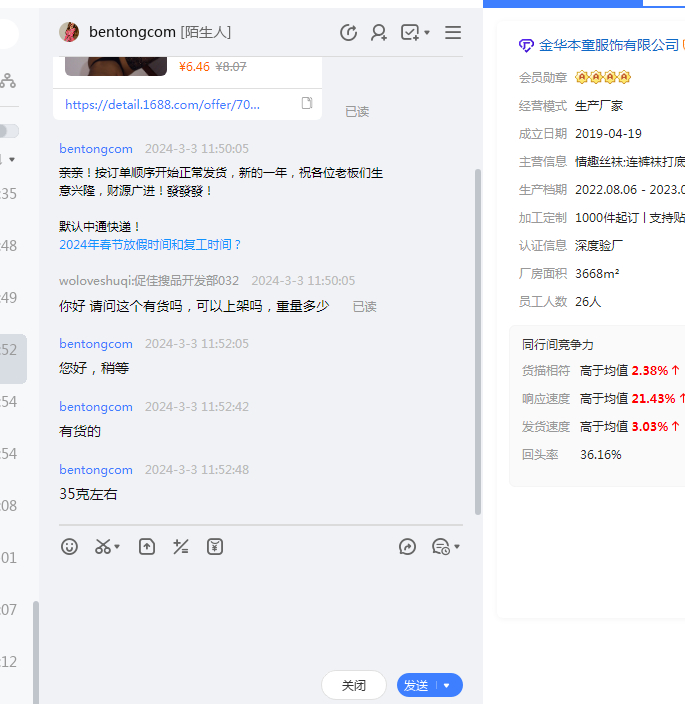Expand the chat history dropdown arrow
The width and height of the screenshot is (685, 704).
457,546
